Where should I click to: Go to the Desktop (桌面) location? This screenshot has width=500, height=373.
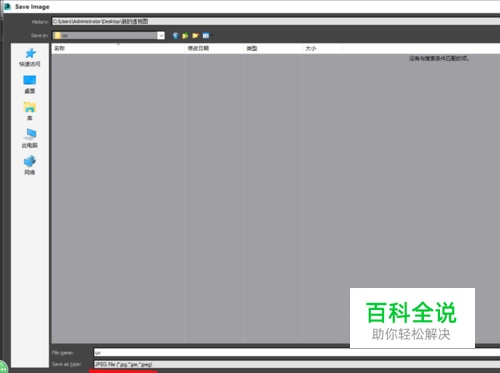click(30, 84)
